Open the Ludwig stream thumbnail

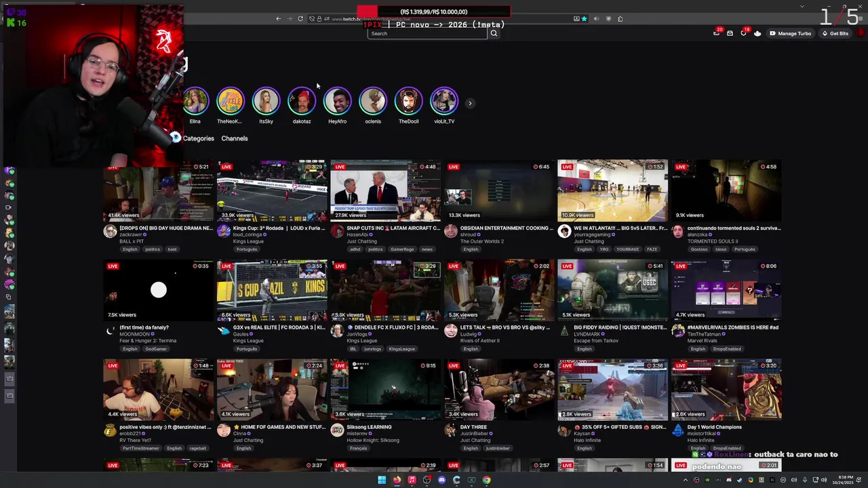pos(499,290)
